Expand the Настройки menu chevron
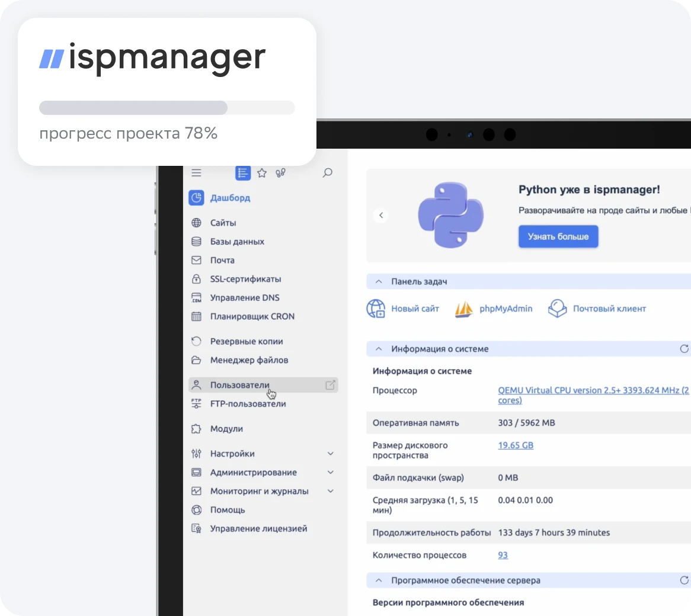This screenshot has height=616, width=691. (331, 454)
